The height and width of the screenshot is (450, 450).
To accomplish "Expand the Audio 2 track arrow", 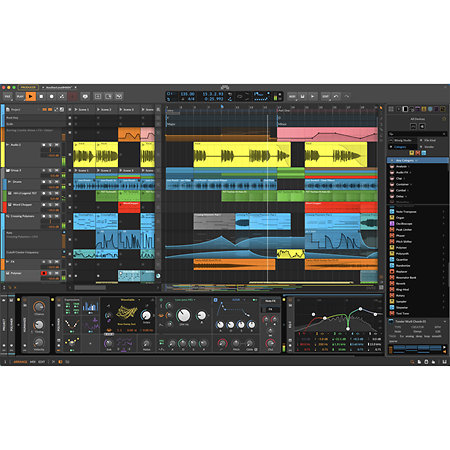I will (x=8, y=145).
